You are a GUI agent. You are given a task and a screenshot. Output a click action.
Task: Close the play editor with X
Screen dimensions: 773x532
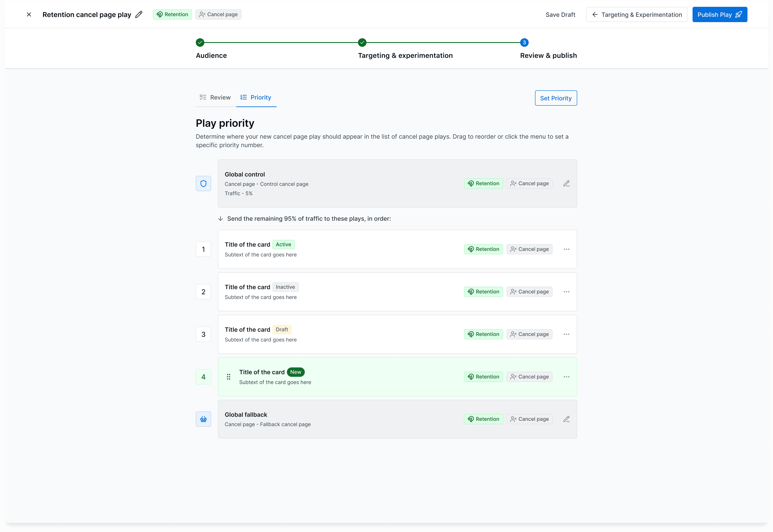tap(29, 15)
